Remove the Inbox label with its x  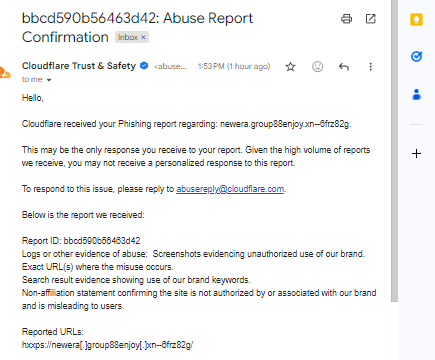143,37
